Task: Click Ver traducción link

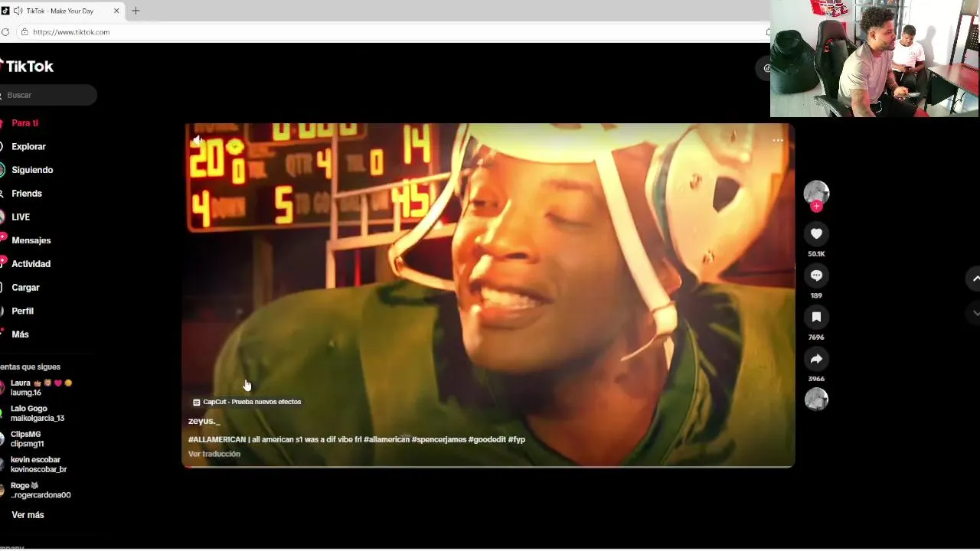Action: click(214, 454)
